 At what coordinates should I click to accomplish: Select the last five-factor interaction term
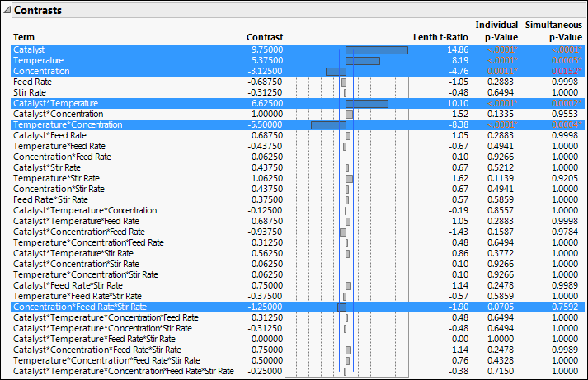124,371
